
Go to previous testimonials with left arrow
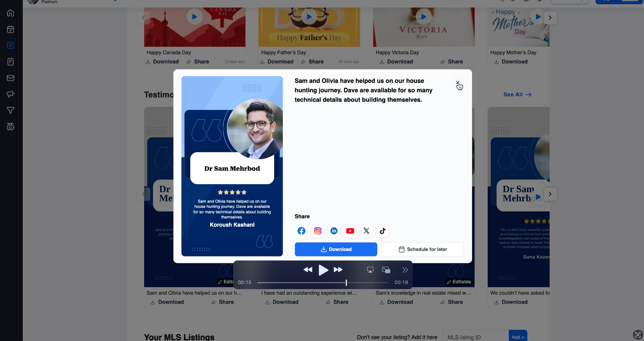pos(143,194)
